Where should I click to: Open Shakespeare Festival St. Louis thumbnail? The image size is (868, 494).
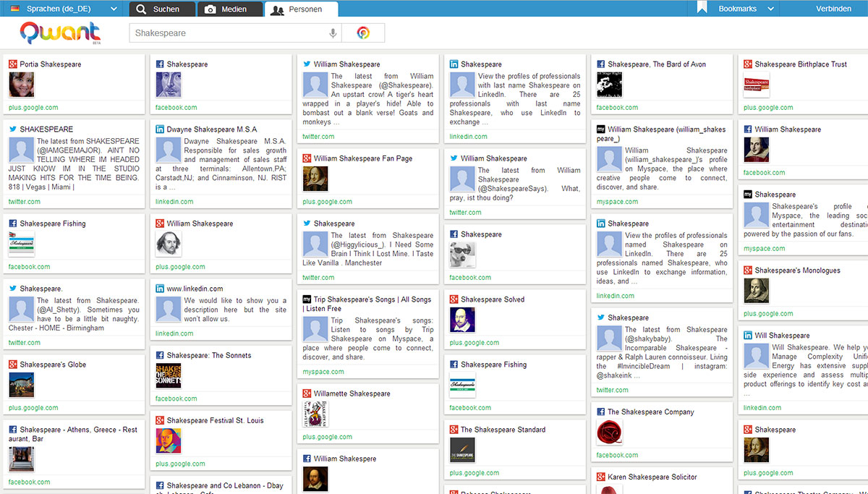(x=169, y=440)
